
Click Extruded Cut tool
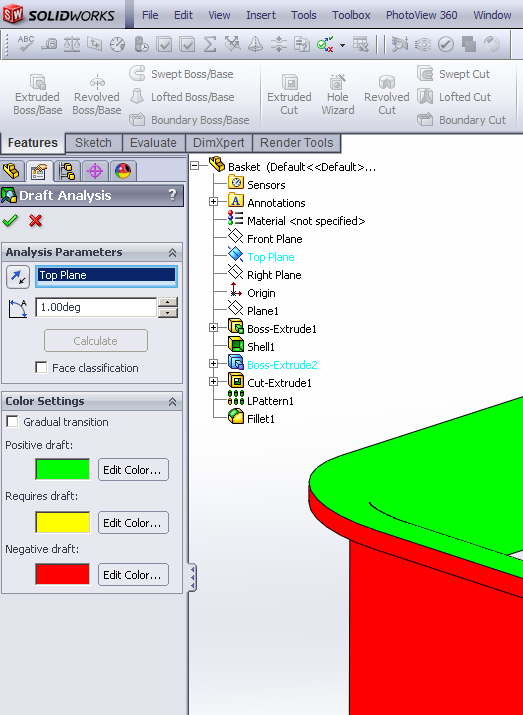pos(289,94)
